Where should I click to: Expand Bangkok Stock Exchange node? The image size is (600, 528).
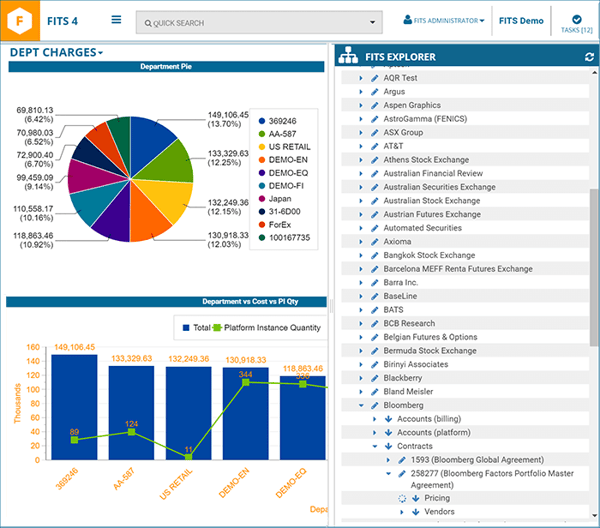point(361,255)
